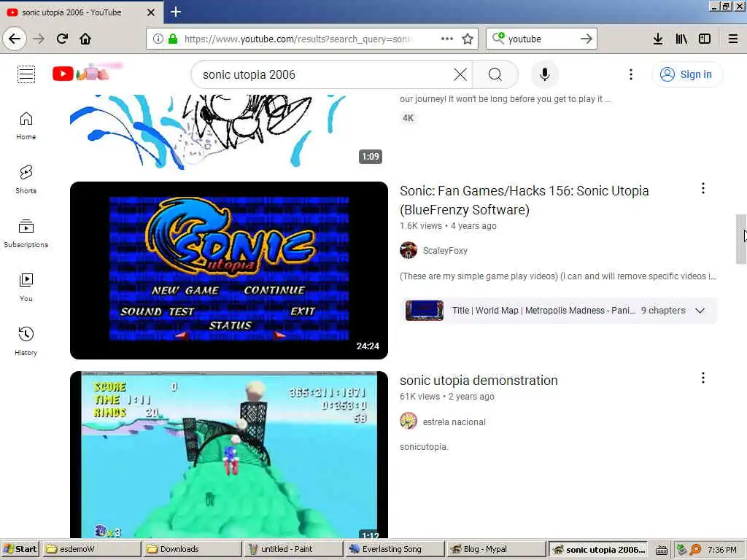Open Subscriptions in the sidebar

[x=26, y=233]
